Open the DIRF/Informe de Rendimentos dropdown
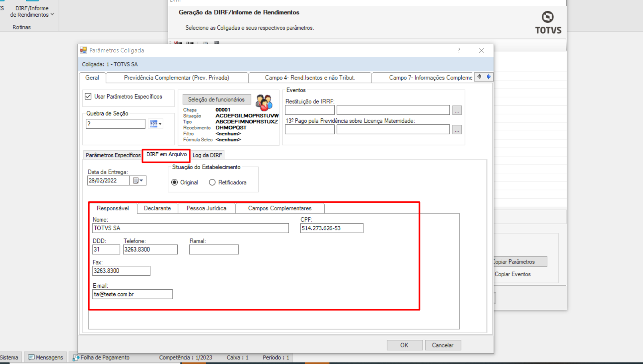 (32, 12)
